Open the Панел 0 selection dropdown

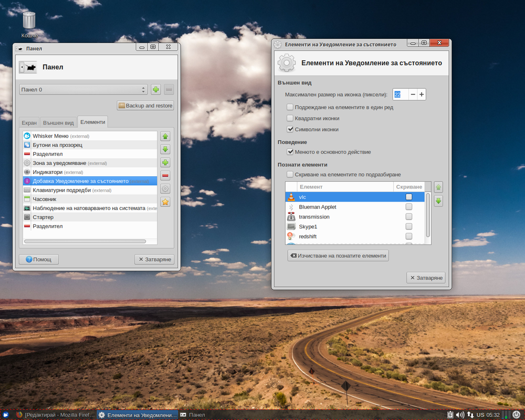[x=83, y=89]
